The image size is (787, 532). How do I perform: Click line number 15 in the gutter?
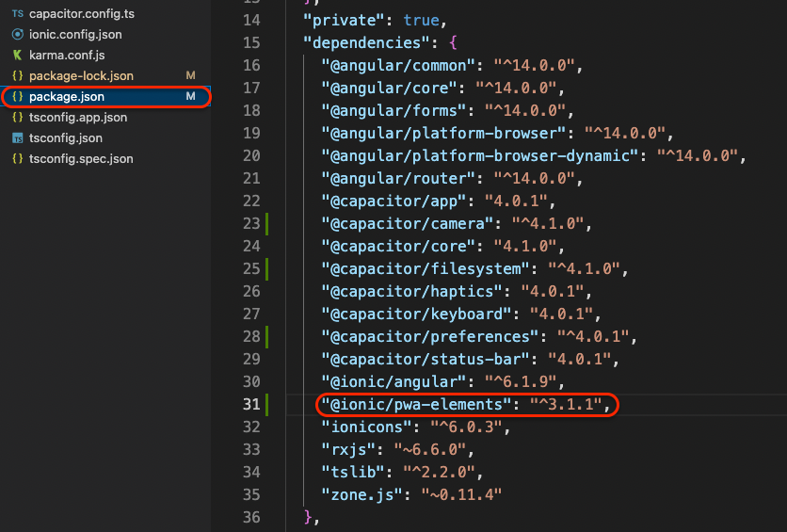251,42
